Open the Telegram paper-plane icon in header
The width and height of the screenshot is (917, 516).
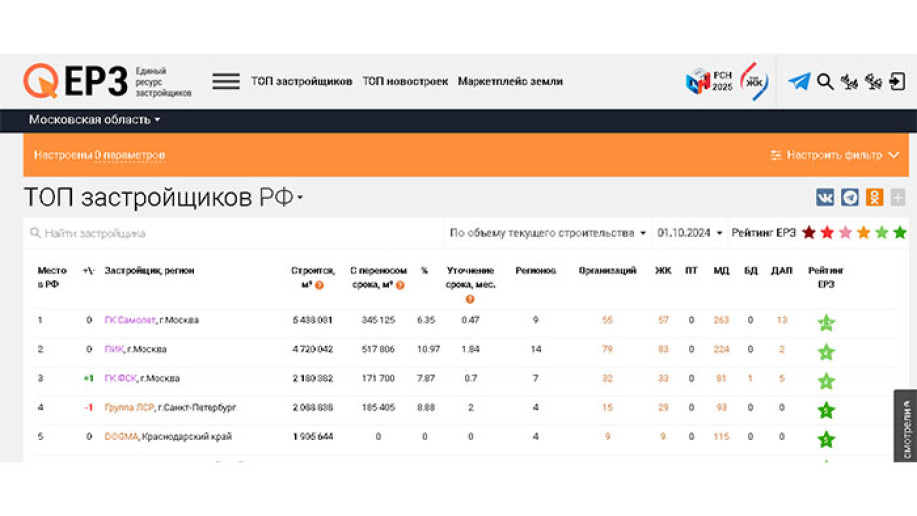pyautogui.click(x=799, y=81)
